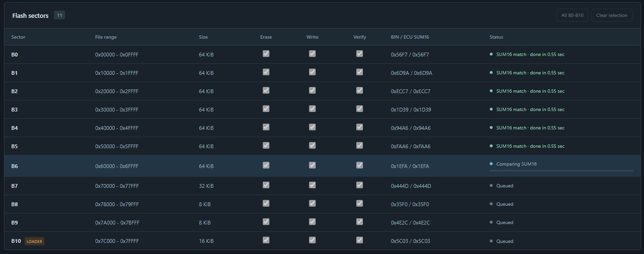Toggle the Write checkbox for sector B0
644x254 pixels.
point(312,54)
